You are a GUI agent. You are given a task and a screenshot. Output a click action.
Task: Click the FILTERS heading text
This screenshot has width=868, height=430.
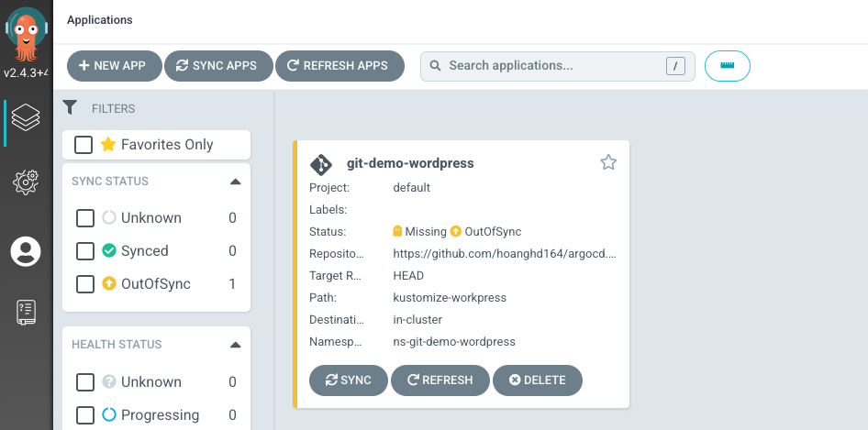click(114, 108)
